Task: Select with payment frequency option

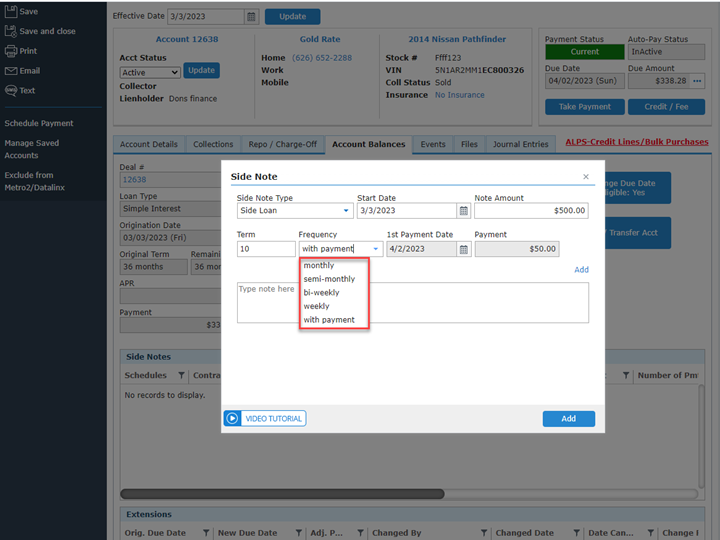Action: click(x=329, y=320)
